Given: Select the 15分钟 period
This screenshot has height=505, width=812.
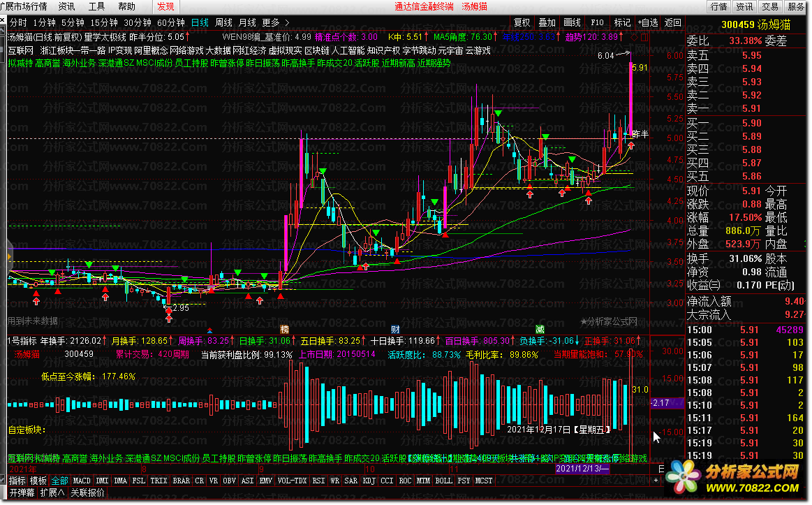Looking at the screenshot, I should coord(103,22).
